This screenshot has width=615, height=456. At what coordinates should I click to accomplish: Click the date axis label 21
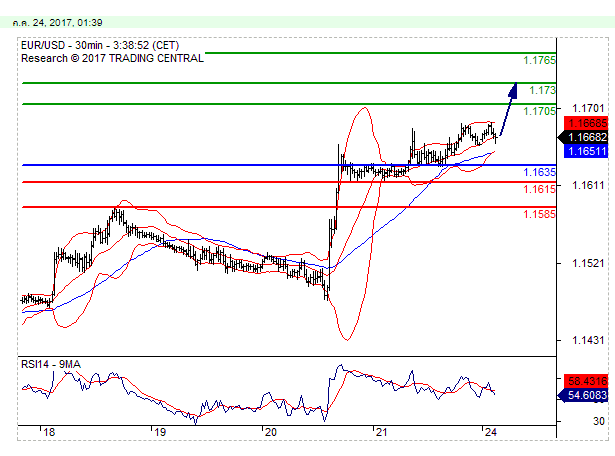[382, 432]
